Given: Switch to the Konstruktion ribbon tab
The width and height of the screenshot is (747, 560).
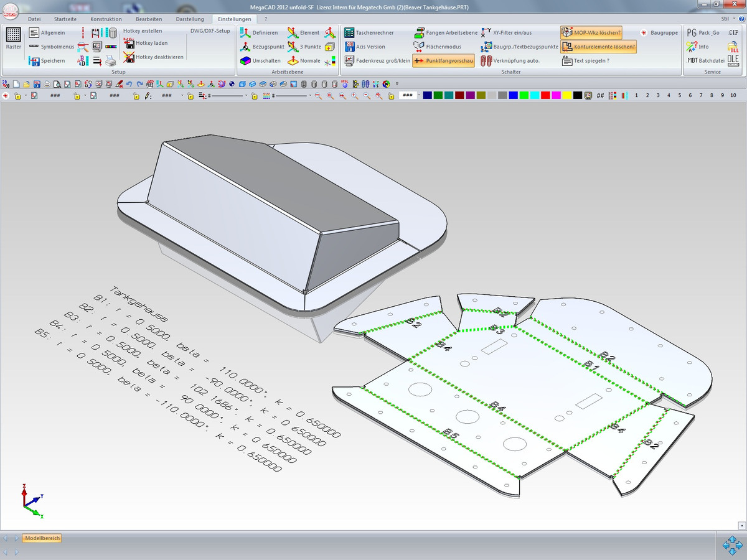Looking at the screenshot, I should [x=106, y=19].
